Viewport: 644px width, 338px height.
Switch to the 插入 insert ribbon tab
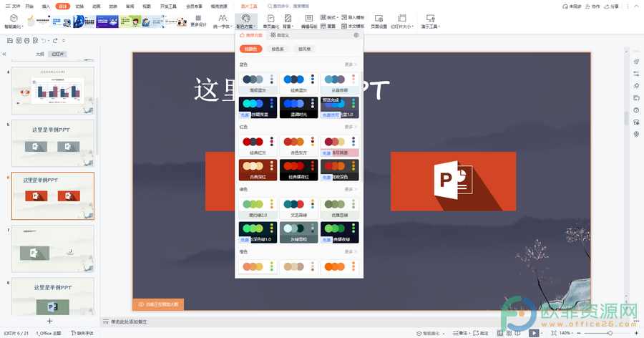click(46, 6)
